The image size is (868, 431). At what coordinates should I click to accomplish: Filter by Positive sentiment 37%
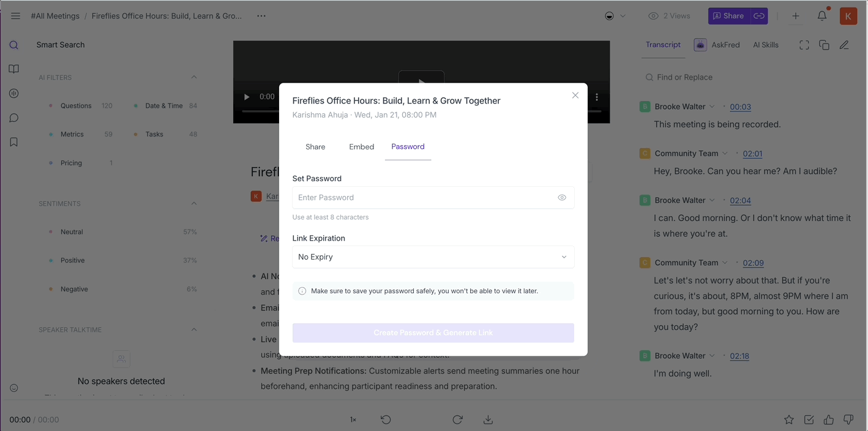pyautogui.click(x=123, y=260)
